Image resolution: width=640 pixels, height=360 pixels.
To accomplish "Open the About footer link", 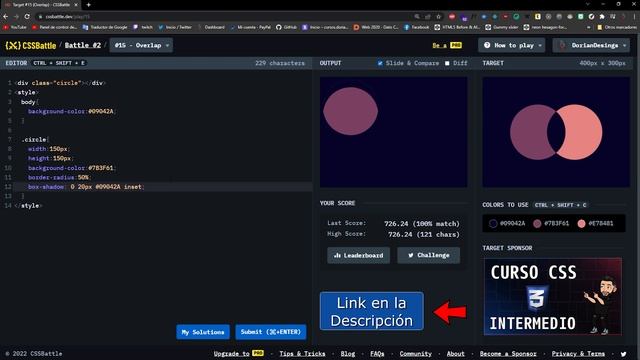I will click(456, 353).
